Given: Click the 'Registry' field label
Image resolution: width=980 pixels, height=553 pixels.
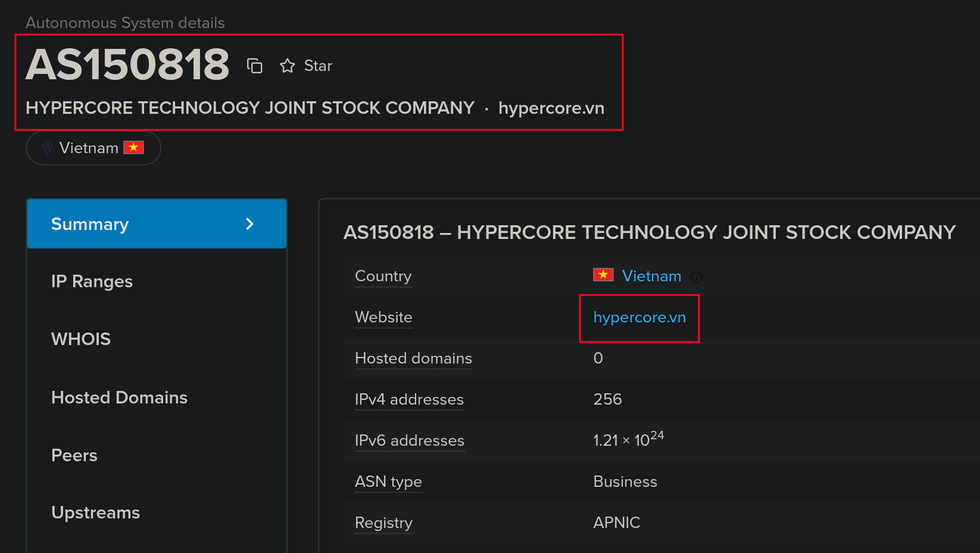Looking at the screenshot, I should 383,523.
